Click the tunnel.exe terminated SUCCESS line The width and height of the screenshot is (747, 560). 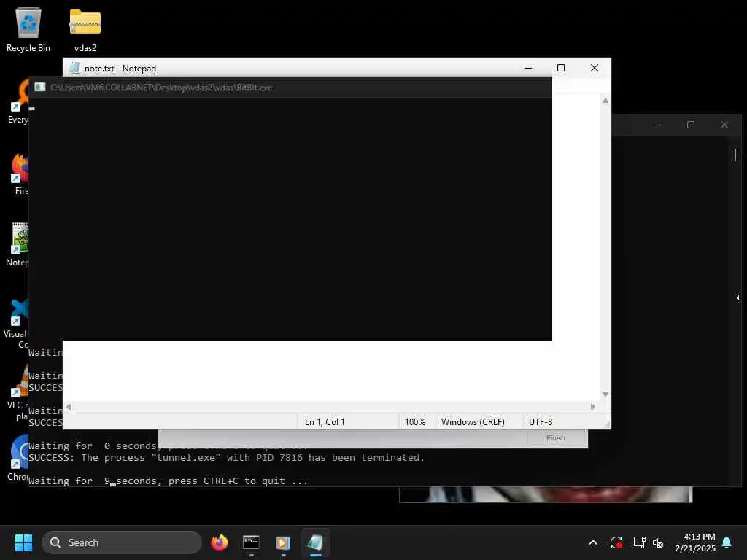point(226,458)
